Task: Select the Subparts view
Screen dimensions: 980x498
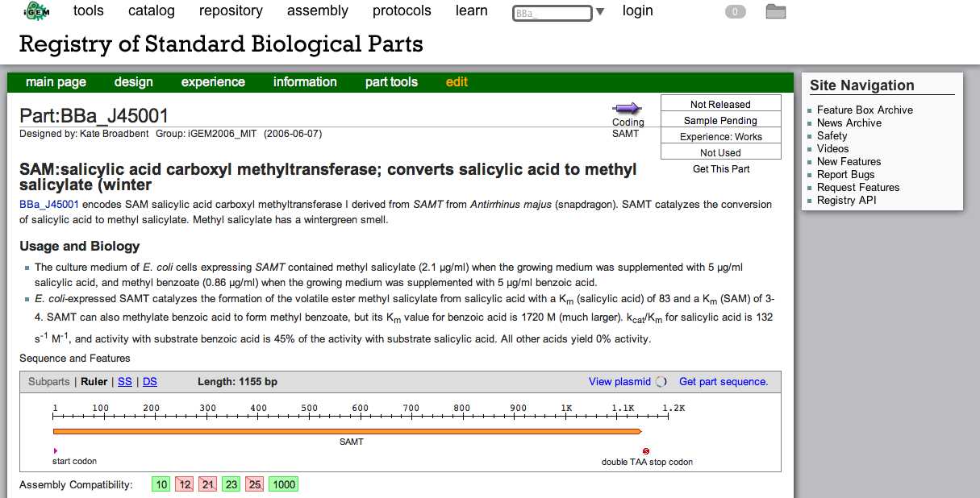Action: [x=49, y=382]
